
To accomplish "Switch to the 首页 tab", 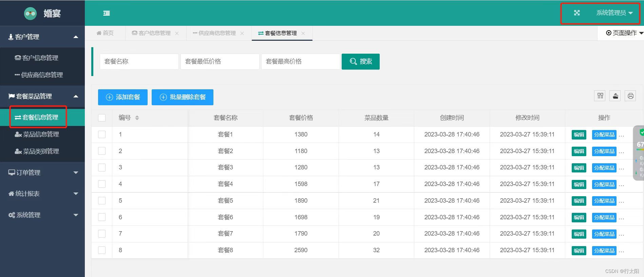I will 105,33.
